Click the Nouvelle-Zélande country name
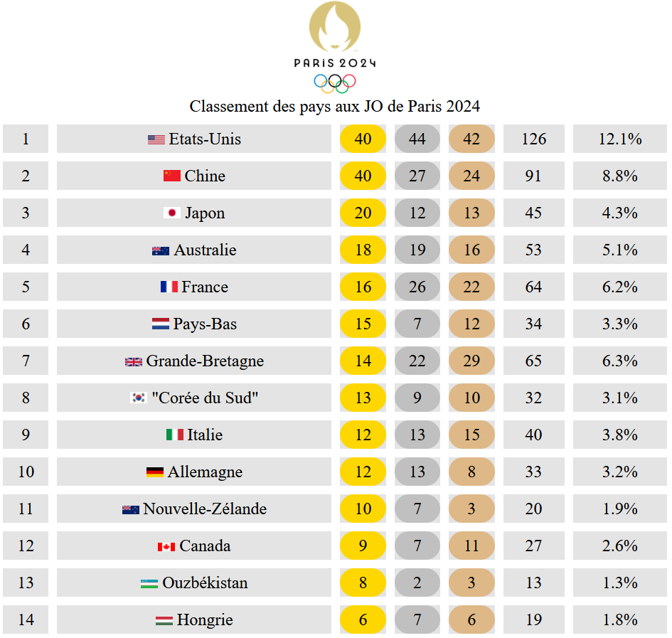The width and height of the screenshot is (672, 638). click(x=205, y=509)
